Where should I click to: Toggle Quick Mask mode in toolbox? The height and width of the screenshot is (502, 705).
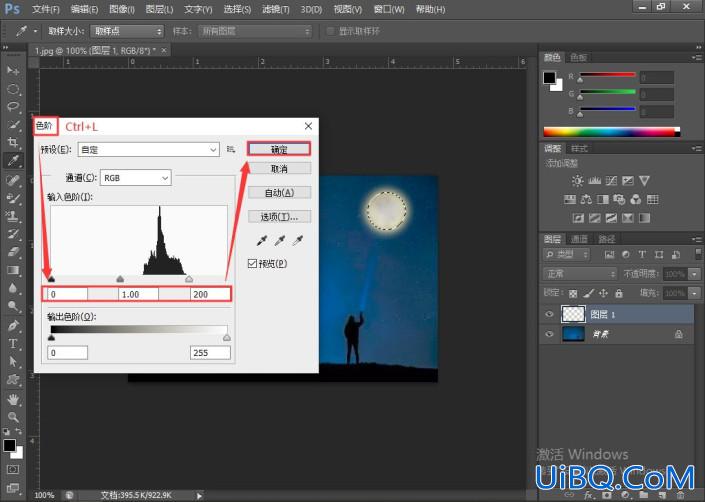coord(13,469)
